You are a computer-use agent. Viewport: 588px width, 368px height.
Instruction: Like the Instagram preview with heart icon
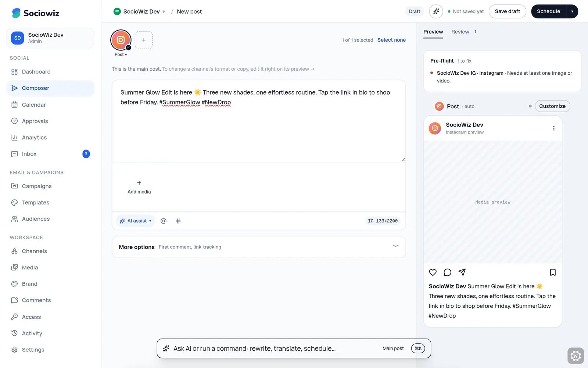point(433,272)
